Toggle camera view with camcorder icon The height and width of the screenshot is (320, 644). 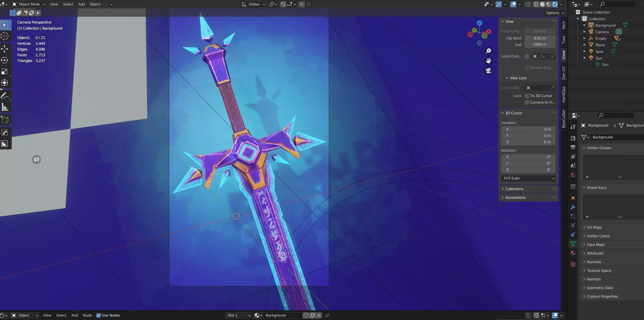[488, 71]
